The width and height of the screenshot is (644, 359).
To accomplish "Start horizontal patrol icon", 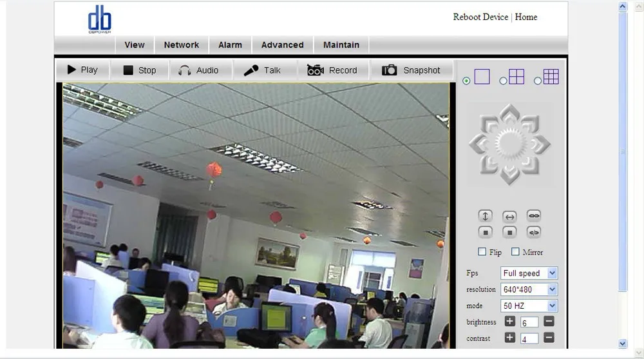I will [509, 217].
